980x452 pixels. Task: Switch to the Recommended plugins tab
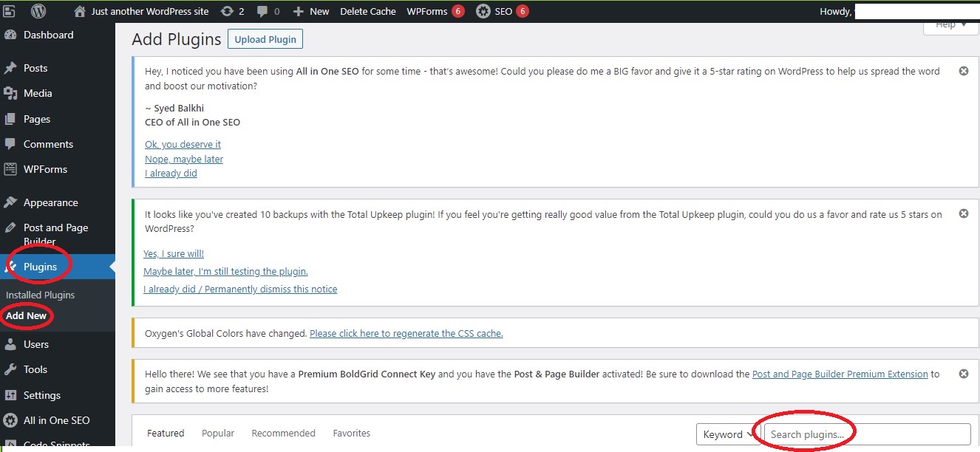(x=283, y=434)
